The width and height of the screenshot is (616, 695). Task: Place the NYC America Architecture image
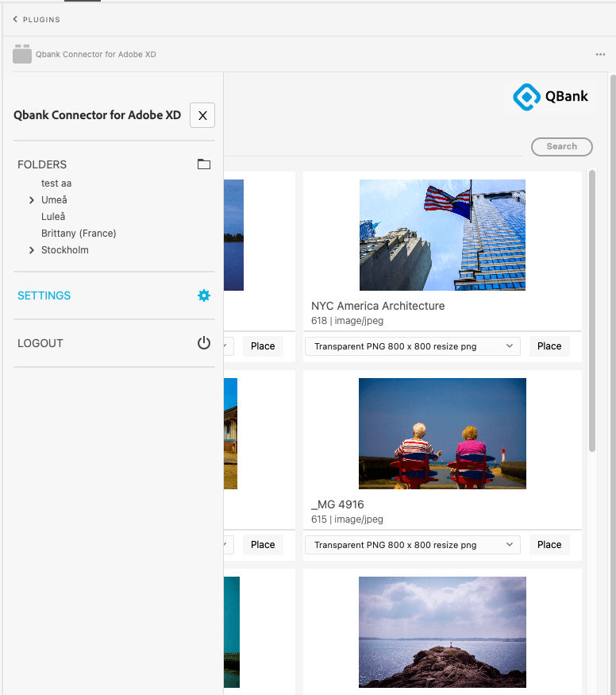pos(549,346)
